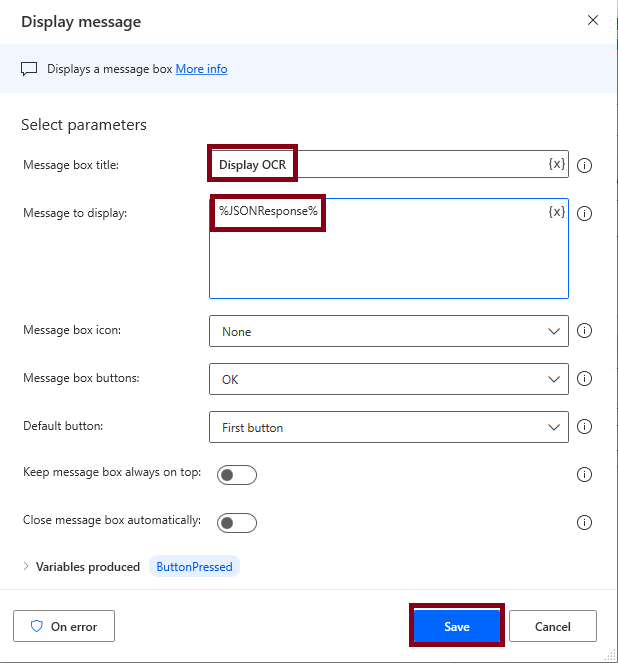Click info icon next to Message box title
618x663 pixels.
point(585,165)
